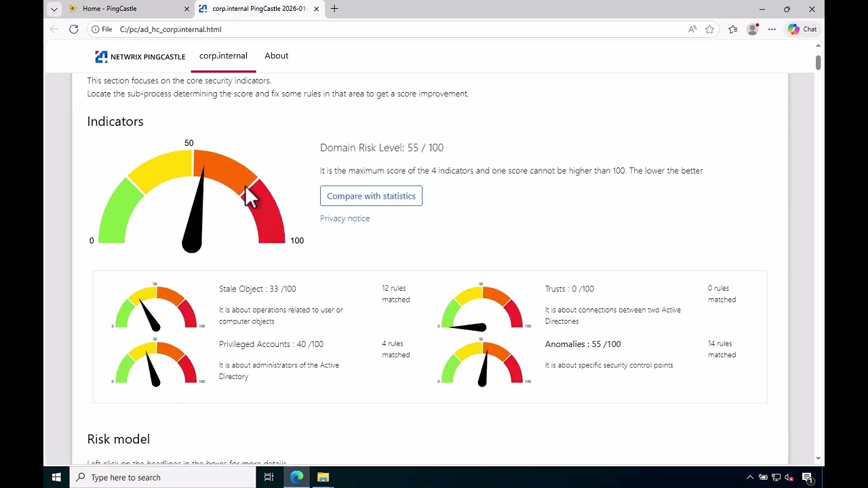
Task: Open the browser profile avatar
Action: pos(752,29)
